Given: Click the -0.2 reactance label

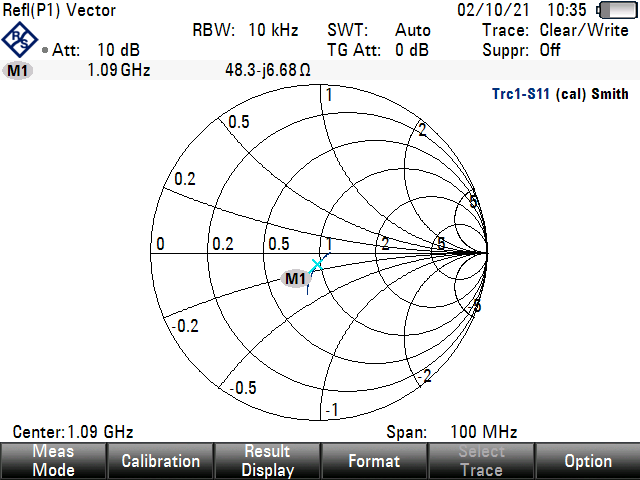Looking at the screenshot, I should pos(185,326).
